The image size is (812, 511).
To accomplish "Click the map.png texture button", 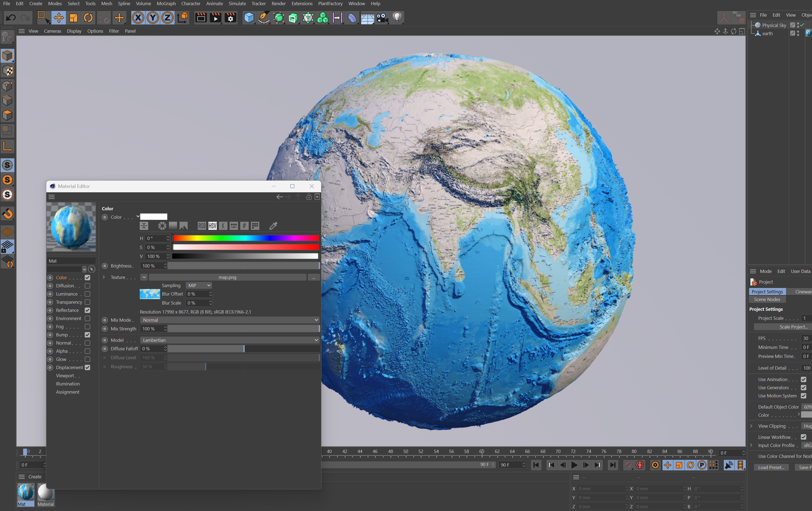I will pos(227,277).
